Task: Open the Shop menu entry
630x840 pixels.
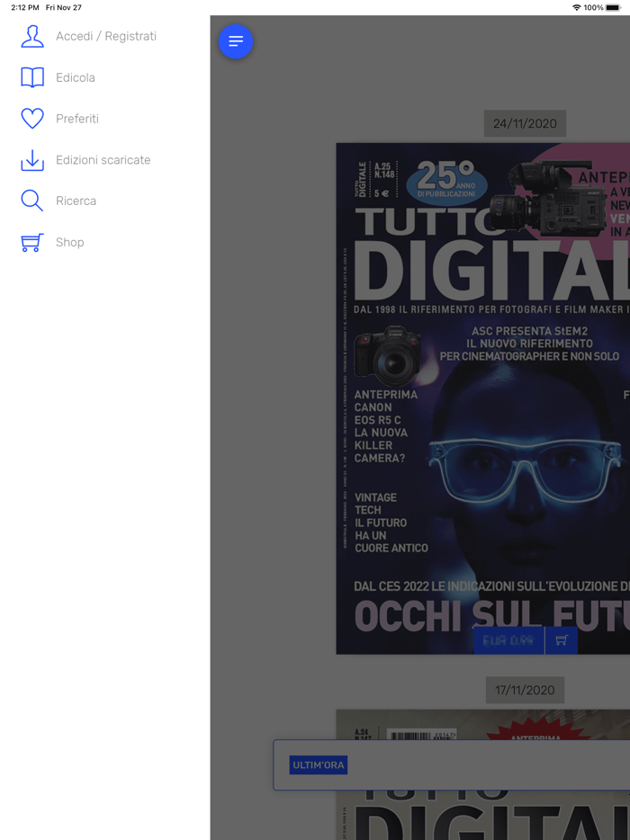Action: [x=69, y=242]
